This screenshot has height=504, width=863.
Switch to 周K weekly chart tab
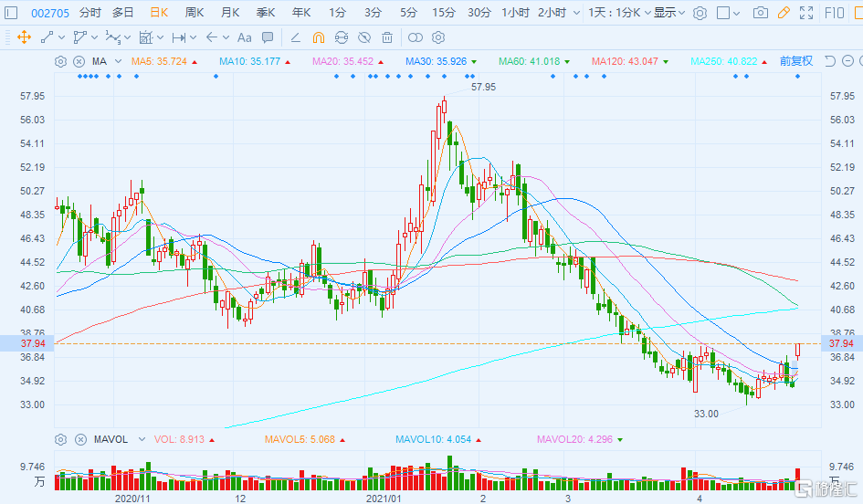click(x=195, y=13)
